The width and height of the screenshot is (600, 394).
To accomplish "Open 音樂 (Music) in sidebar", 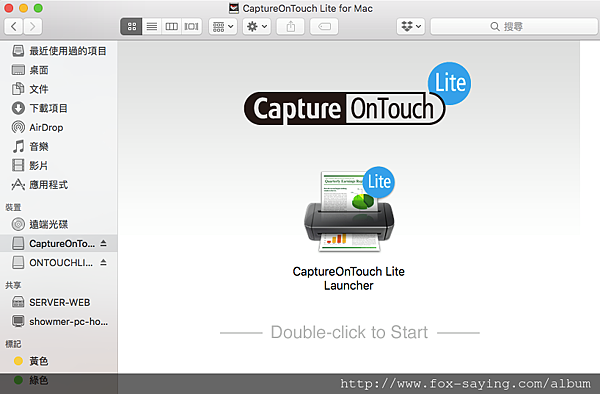I will coord(59,147).
